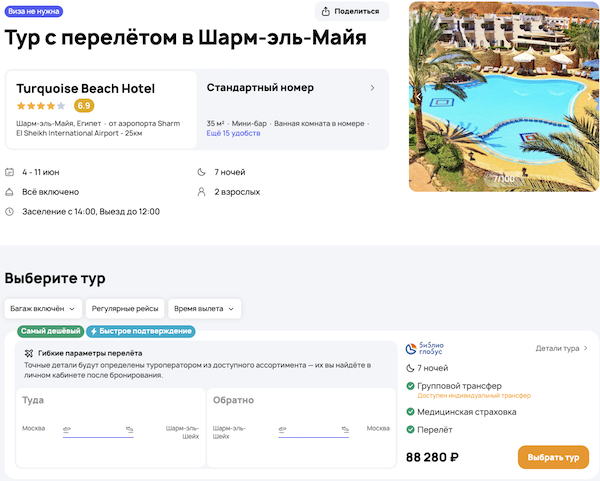Click the ticket icon near Гибкие параметры перелёта
The height and width of the screenshot is (481, 600).
(x=28, y=354)
